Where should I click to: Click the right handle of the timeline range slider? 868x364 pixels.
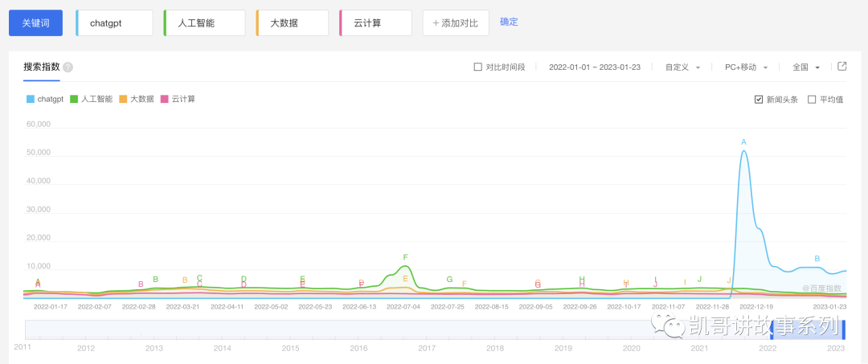click(x=844, y=329)
